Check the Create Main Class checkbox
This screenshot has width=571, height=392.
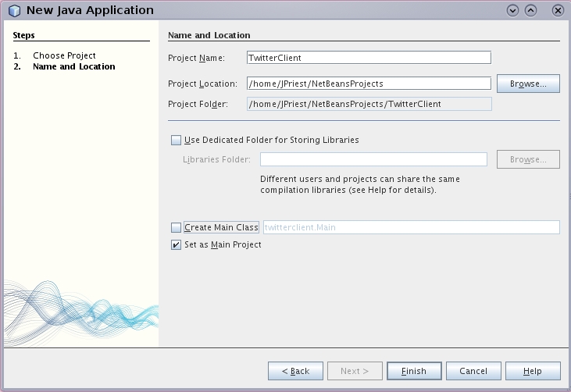(x=176, y=227)
